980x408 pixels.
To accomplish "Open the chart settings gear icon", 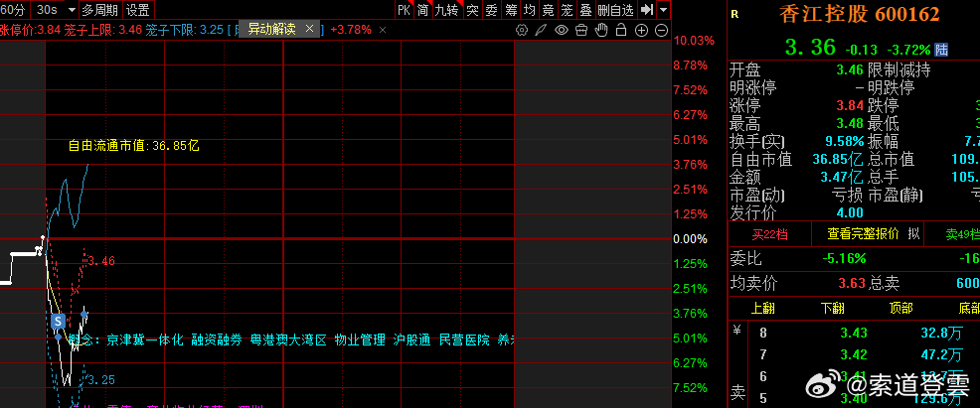I will pyautogui.click(x=522, y=30).
